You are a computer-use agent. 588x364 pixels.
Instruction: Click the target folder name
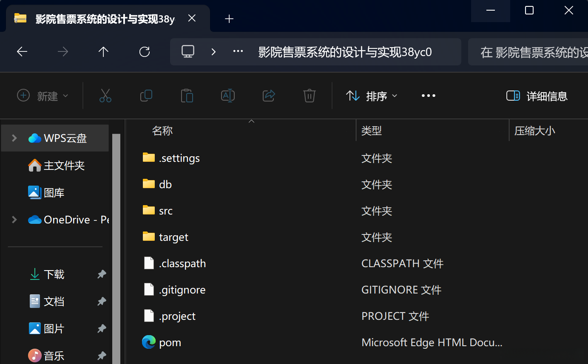click(x=173, y=237)
